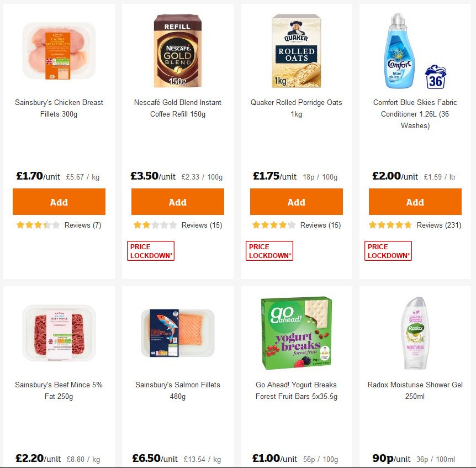Open the Go Ahead! Yogurt Breaks image
This screenshot has height=468, width=476.
coord(296,332)
